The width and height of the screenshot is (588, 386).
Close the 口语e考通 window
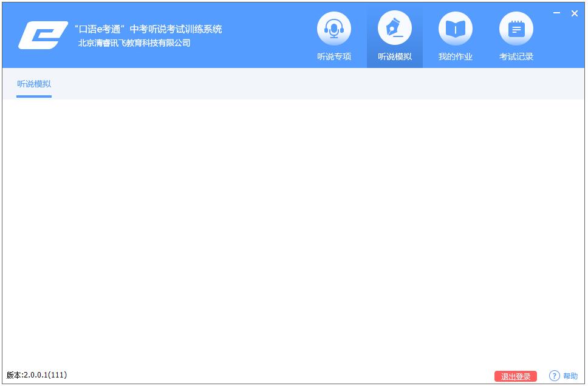coord(575,13)
